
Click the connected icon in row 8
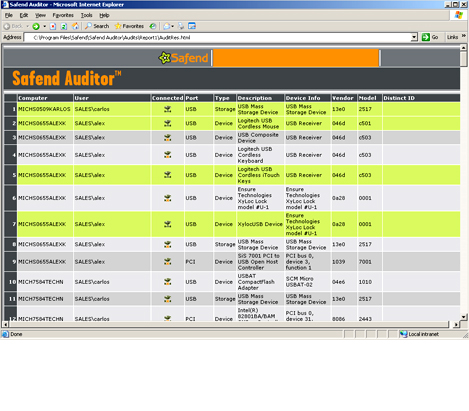pos(168,244)
